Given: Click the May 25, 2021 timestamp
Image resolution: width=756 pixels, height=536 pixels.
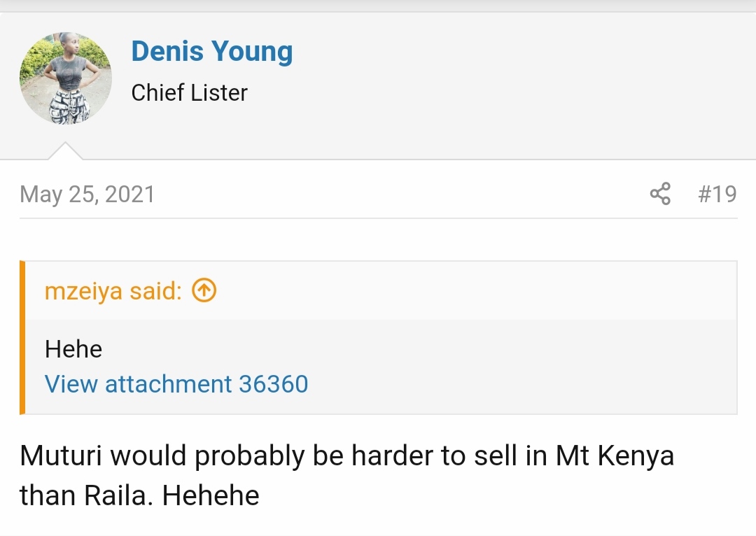Looking at the screenshot, I should coord(87,194).
